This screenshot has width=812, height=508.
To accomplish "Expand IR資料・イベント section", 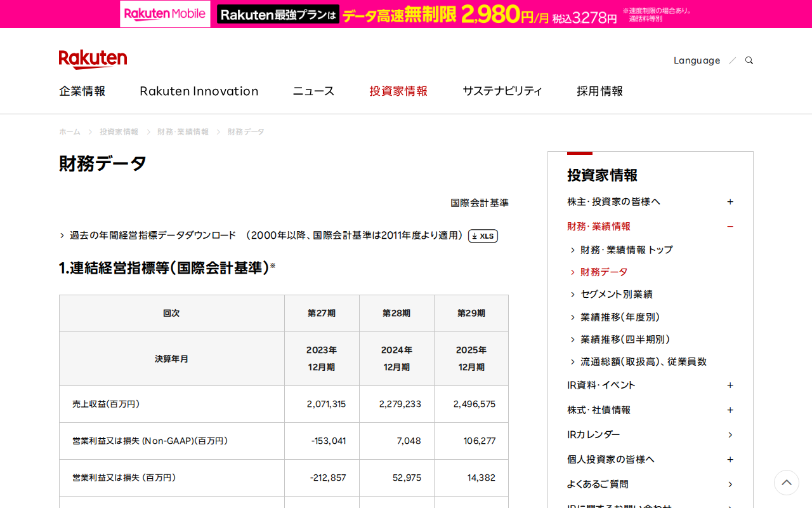I will 730,385.
